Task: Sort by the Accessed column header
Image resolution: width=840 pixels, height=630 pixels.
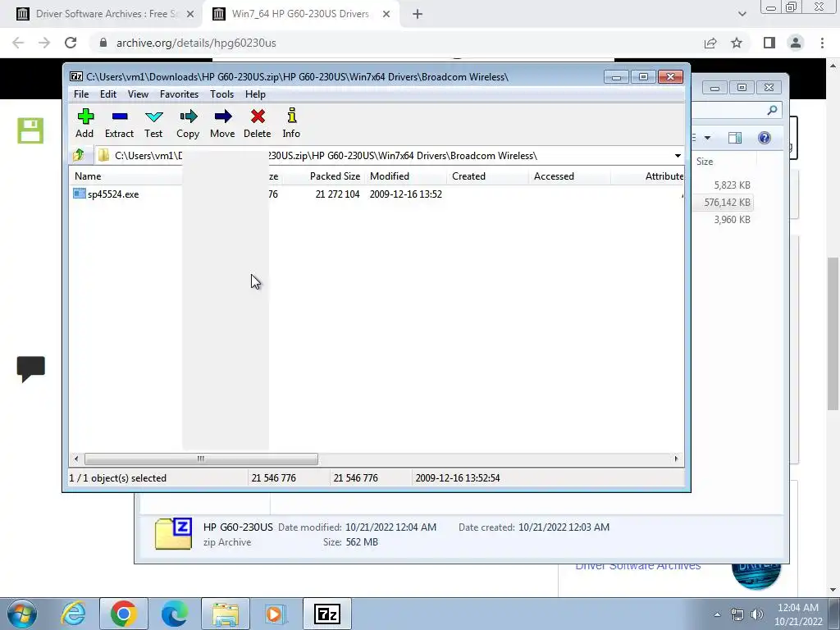Action: [554, 176]
